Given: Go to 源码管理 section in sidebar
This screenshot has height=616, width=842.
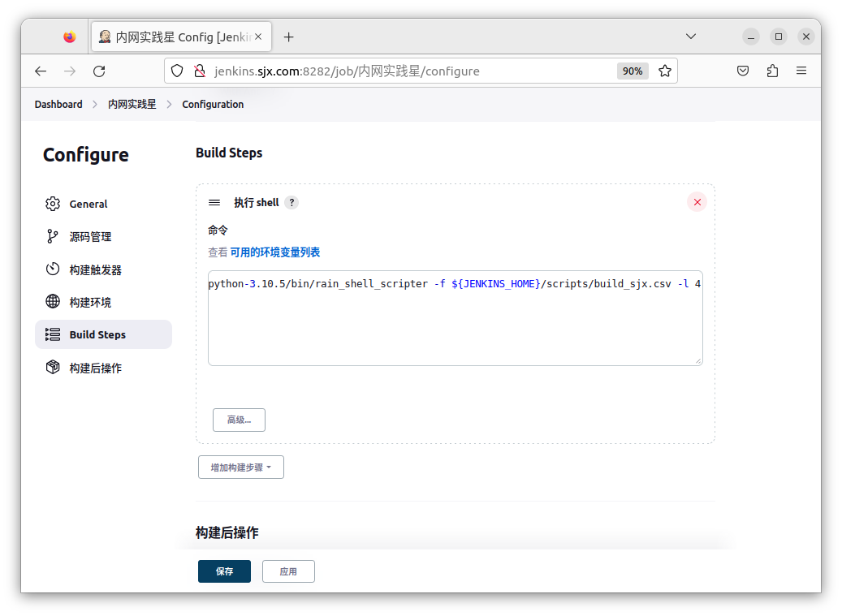Looking at the screenshot, I should [x=90, y=237].
